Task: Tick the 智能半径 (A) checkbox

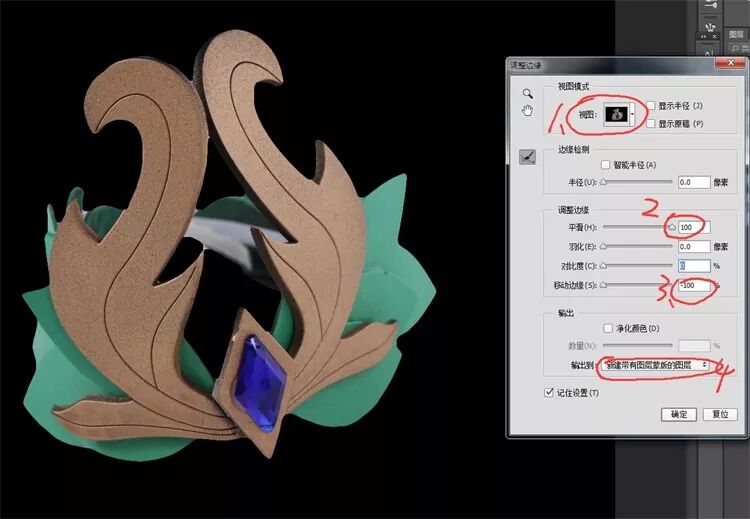Action: 606,165
